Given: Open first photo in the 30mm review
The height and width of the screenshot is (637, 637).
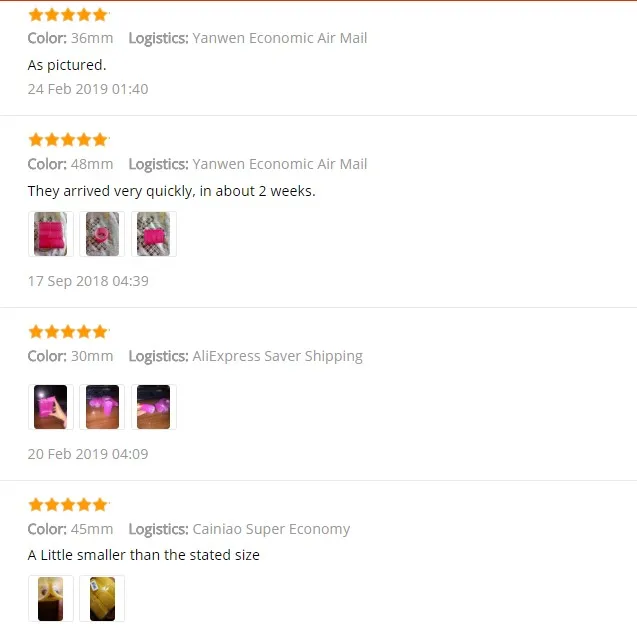Looking at the screenshot, I should pos(51,407).
